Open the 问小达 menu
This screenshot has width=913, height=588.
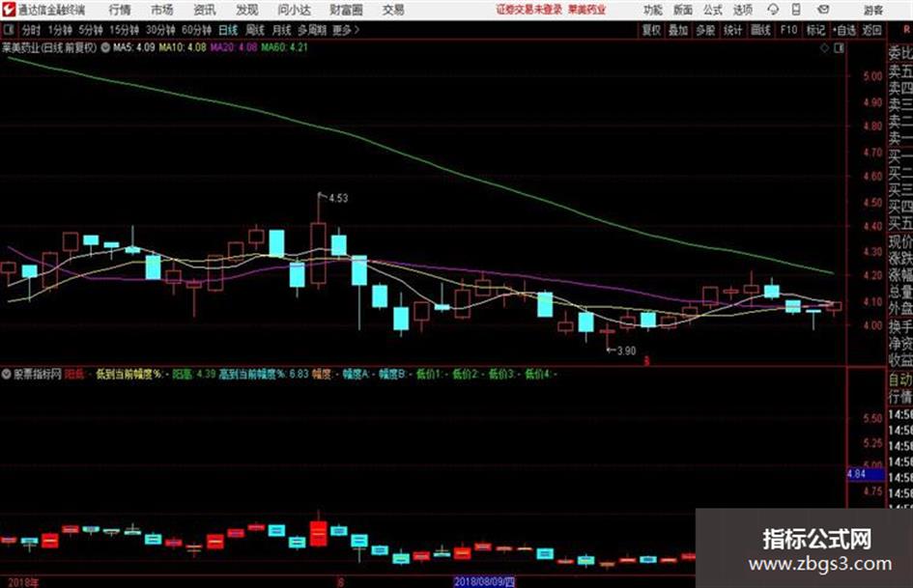(x=294, y=10)
